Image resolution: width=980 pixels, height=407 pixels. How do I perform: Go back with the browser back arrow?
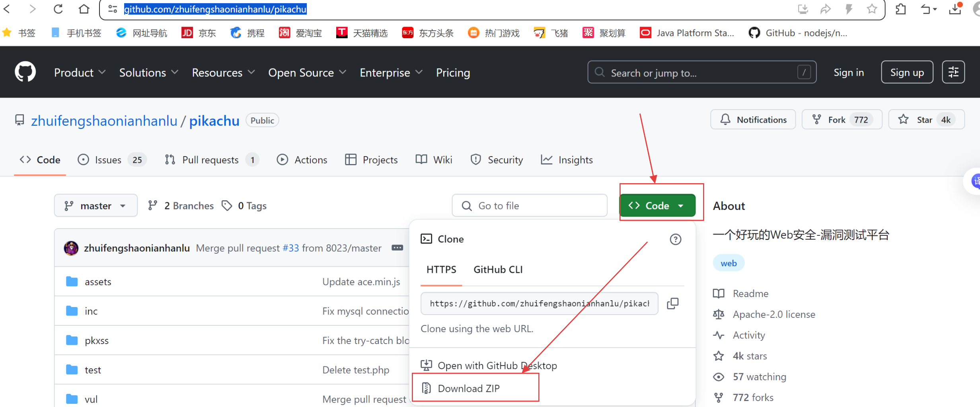click(7, 9)
